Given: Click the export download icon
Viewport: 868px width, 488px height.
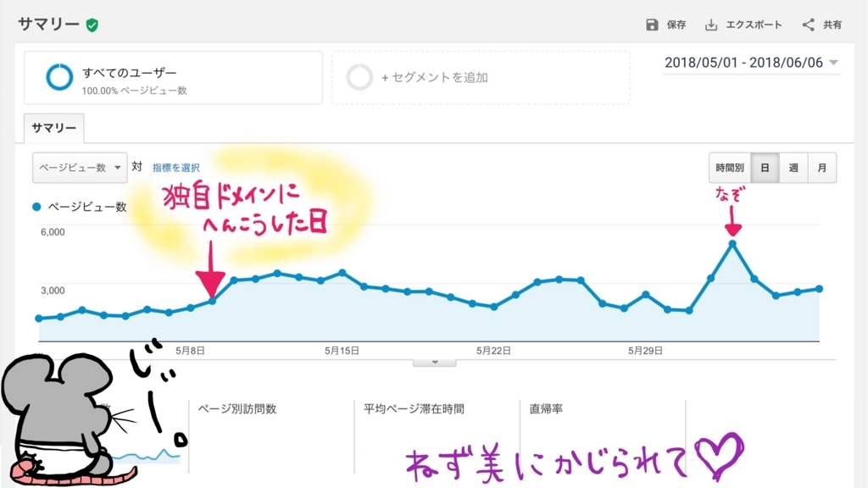Looking at the screenshot, I should point(711,25).
